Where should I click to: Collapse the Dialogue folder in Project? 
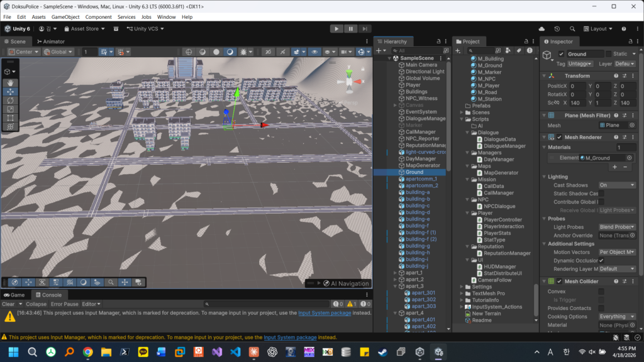click(x=467, y=133)
